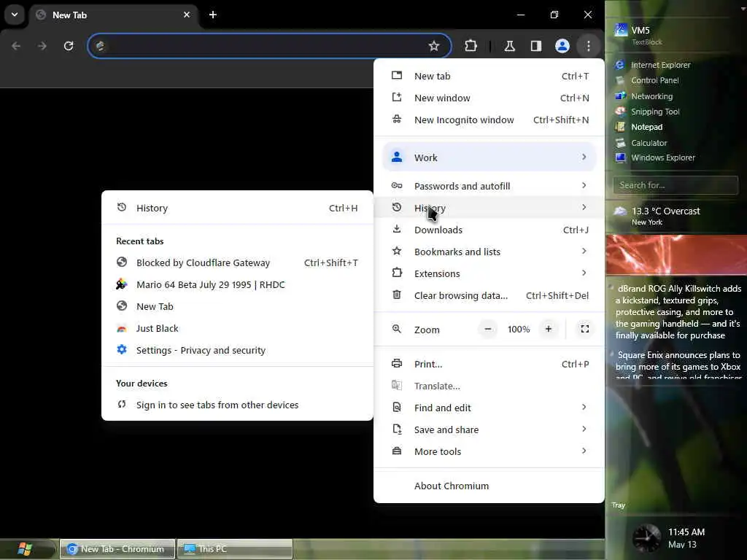The image size is (747, 560).
Task: Click the Translate menu entry
Action: 489,386
